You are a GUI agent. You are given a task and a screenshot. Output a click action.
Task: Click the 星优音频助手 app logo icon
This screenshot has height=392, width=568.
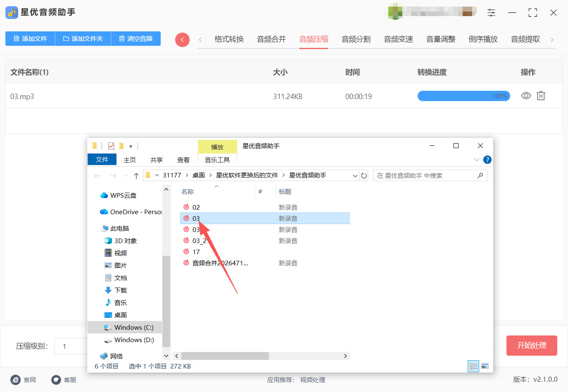point(12,12)
